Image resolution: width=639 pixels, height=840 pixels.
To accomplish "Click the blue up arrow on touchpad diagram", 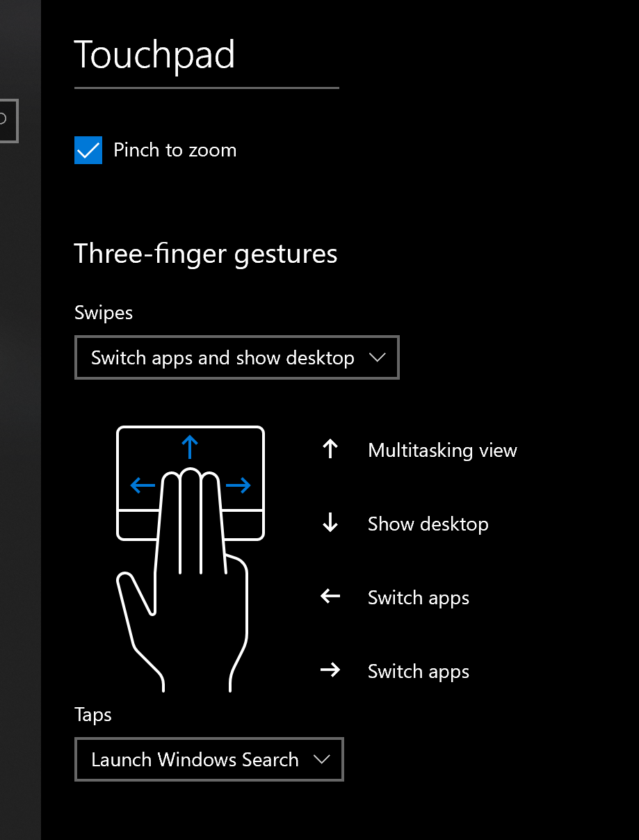I will 190,445.
